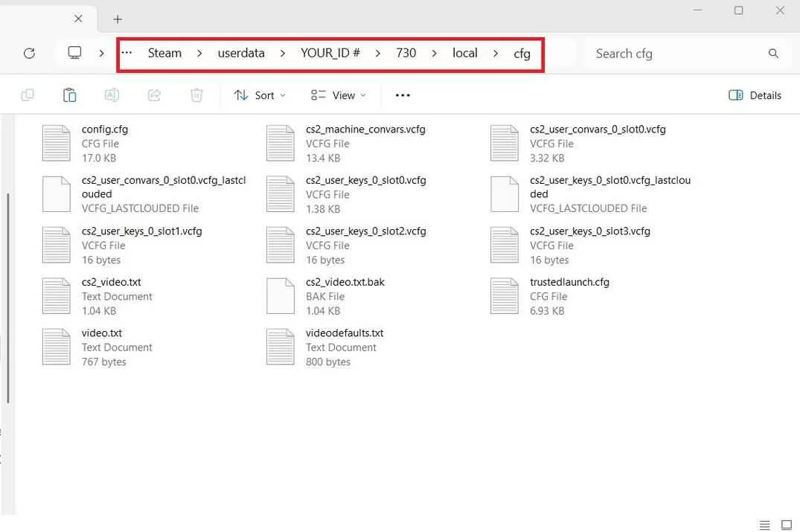The image size is (800, 532).
Task: Select the cs2_user_keys_0_slot2.vcfg file icon
Action: click(280, 245)
